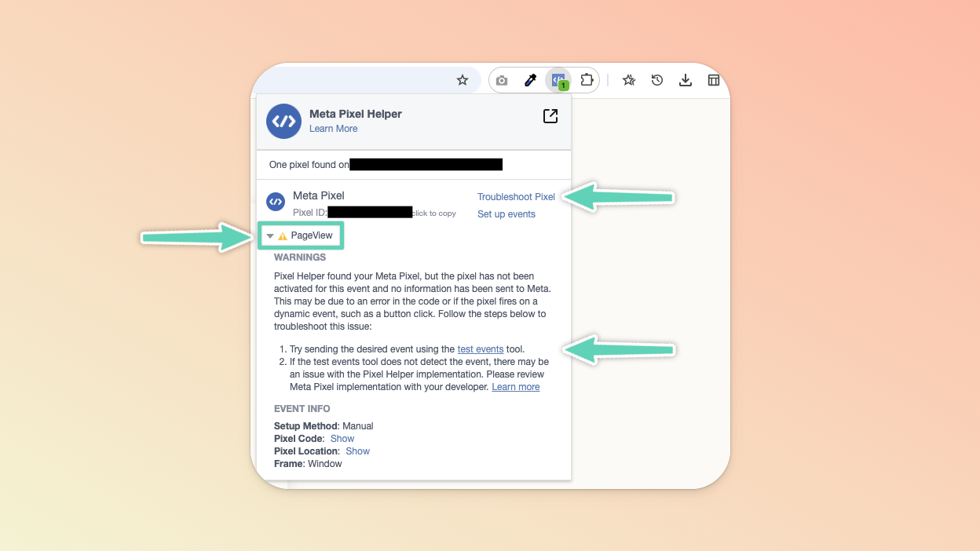Open the bookmarks list star icon
The height and width of the screenshot is (551, 980).
[x=629, y=80]
